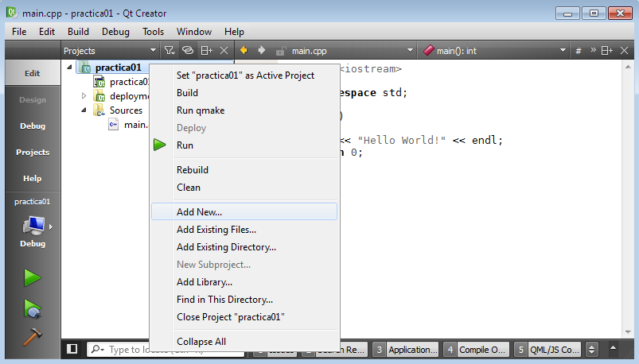Viewport: 639px width, 364px height.
Task: Open the Edit menu
Action: (47, 31)
